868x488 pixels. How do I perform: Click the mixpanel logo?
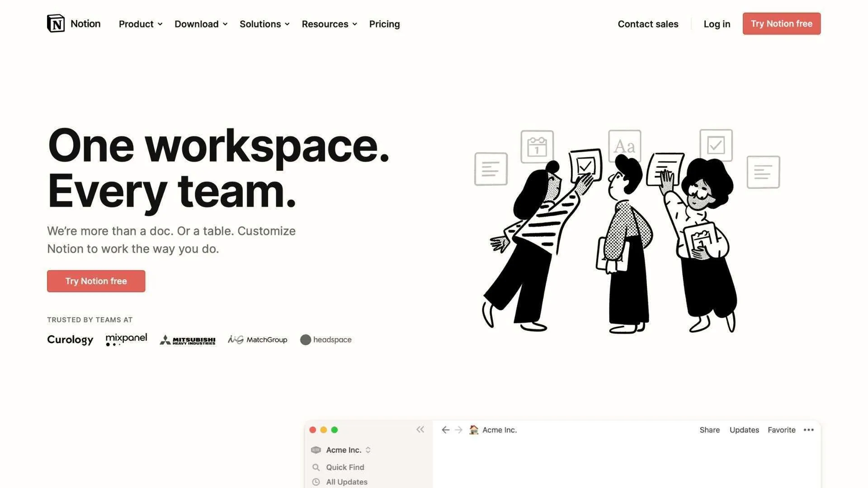[x=126, y=339]
